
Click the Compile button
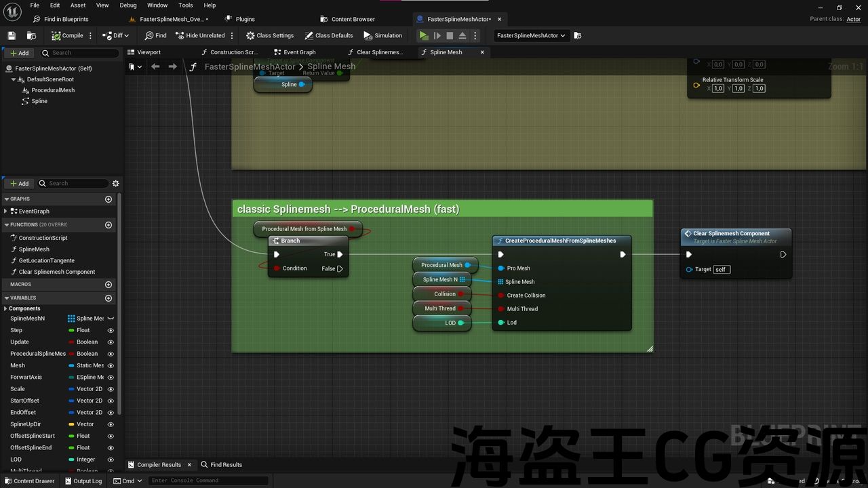(x=67, y=35)
